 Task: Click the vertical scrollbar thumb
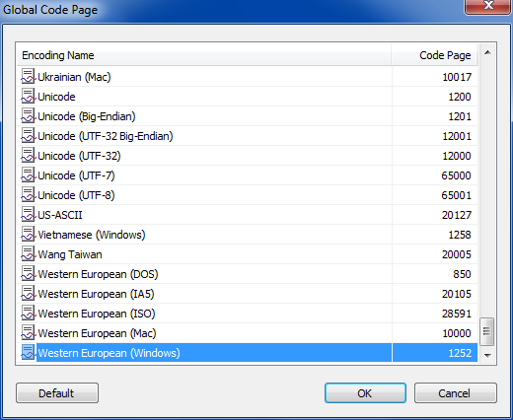487,331
